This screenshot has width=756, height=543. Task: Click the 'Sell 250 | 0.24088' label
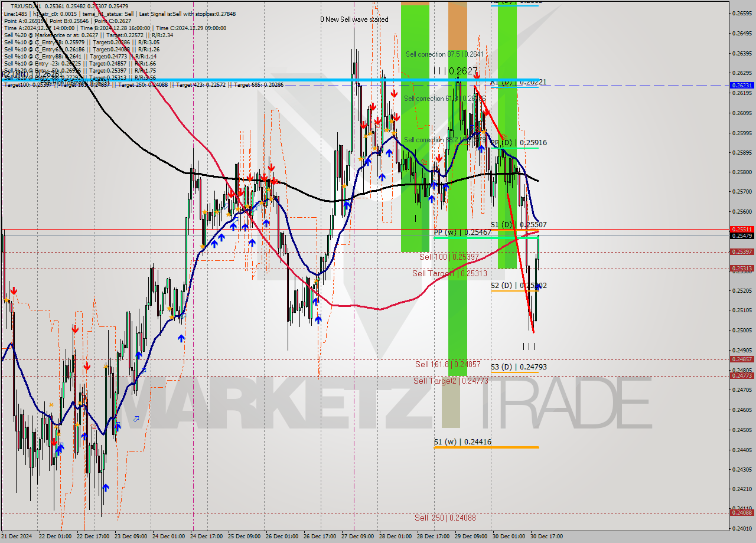coord(445,518)
